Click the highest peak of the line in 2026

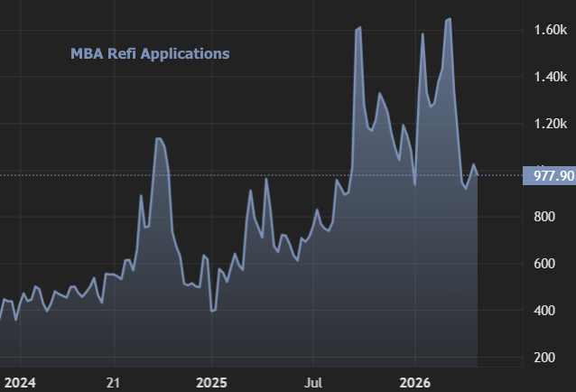coord(450,19)
